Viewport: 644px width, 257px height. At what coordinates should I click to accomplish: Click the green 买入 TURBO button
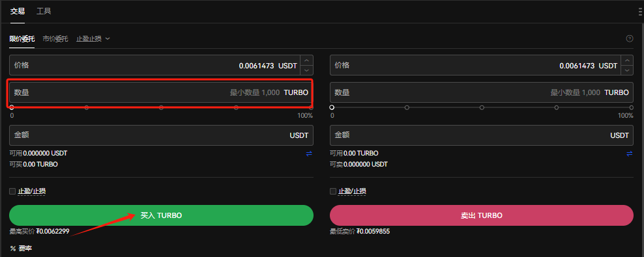(x=162, y=215)
